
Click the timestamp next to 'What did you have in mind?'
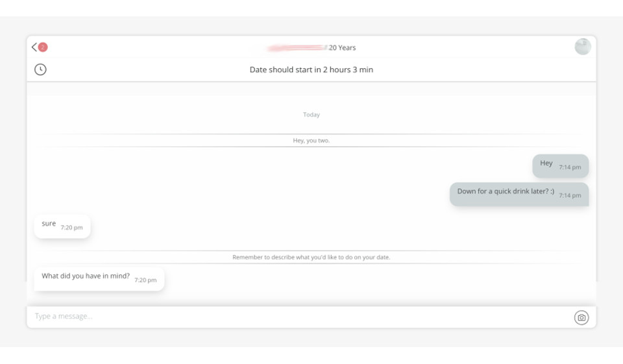(x=145, y=280)
